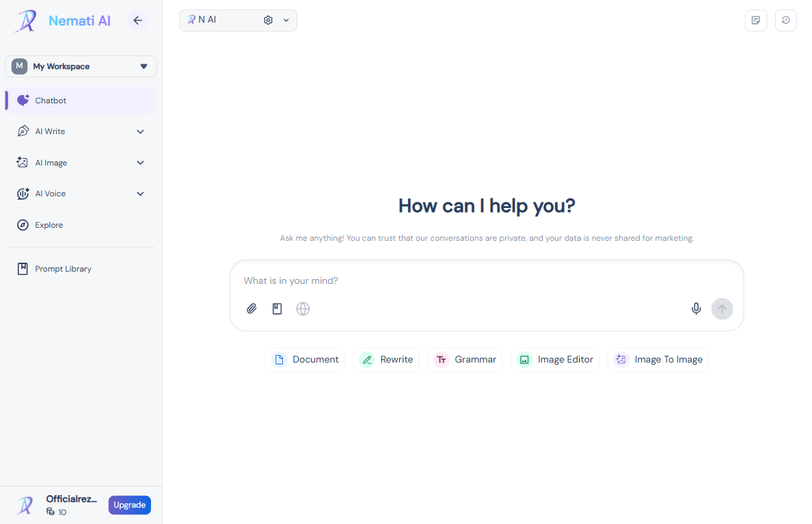
Task: Collapse sidebar with the back arrow
Action: pos(137,21)
